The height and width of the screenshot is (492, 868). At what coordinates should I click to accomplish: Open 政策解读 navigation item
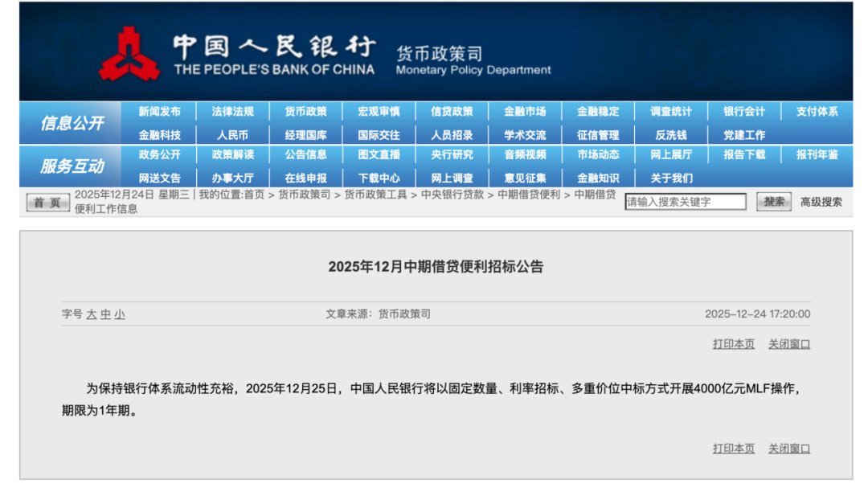coord(232,155)
